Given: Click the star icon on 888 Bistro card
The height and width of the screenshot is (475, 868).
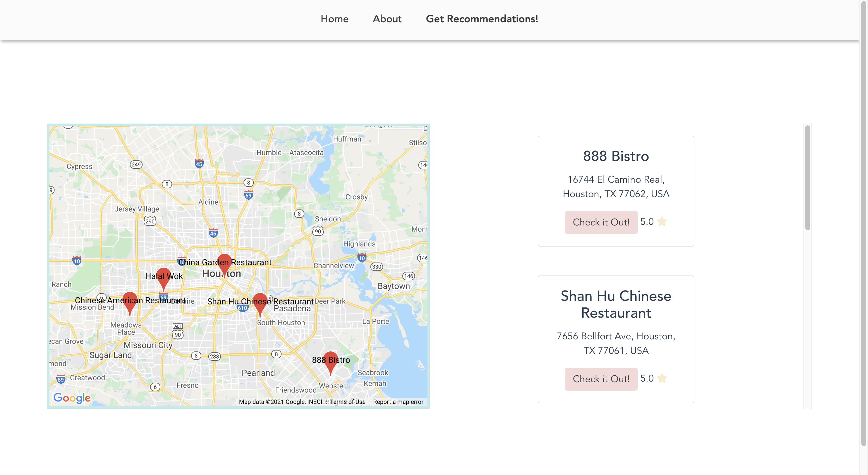Looking at the screenshot, I should [662, 222].
